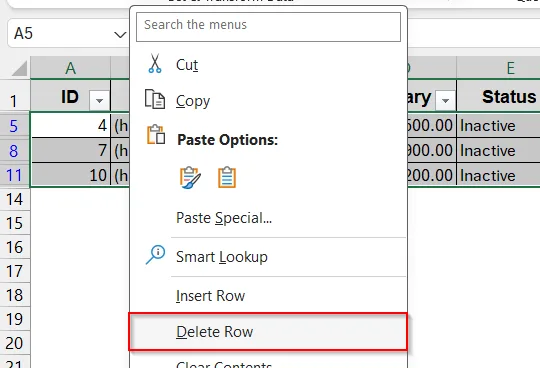Select row 1 header
The width and height of the screenshot is (540, 368).
(15, 96)
